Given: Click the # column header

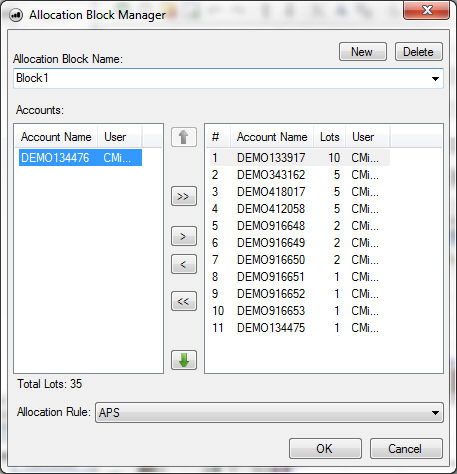Looking at the screenshot, I should point(219,137).
